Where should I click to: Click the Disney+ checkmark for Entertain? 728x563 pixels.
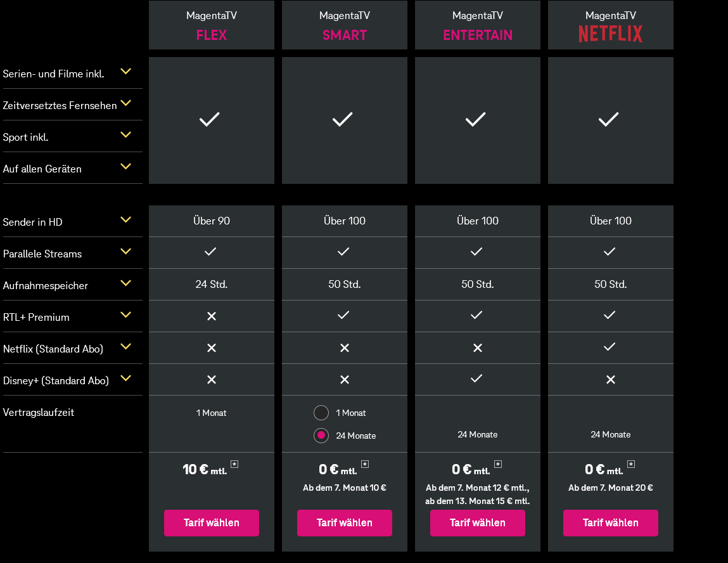[476, 379]
